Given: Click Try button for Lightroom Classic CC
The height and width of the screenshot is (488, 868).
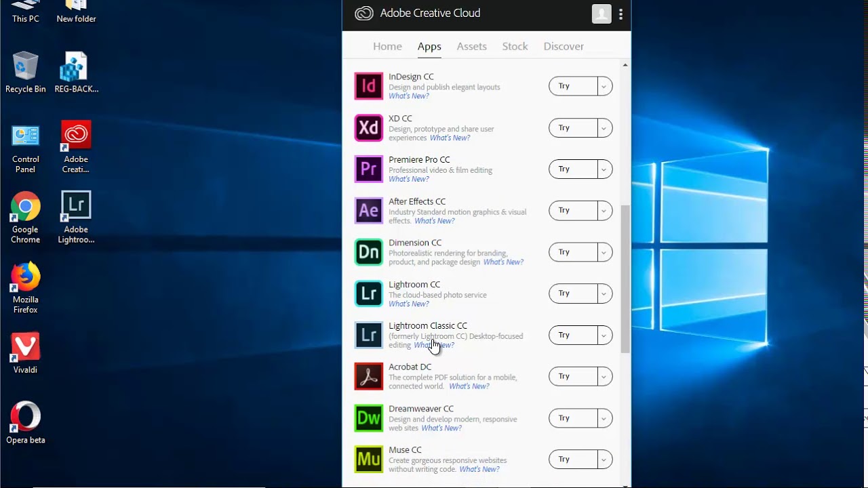Looking at the screenshot, I should point(573,335).
